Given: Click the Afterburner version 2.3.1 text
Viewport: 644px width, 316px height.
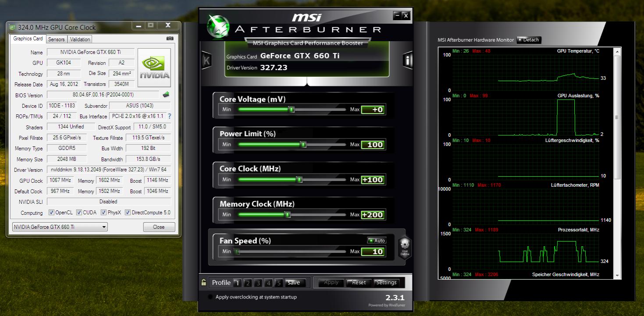Looking at the screenshot, I should coord(395,298).
